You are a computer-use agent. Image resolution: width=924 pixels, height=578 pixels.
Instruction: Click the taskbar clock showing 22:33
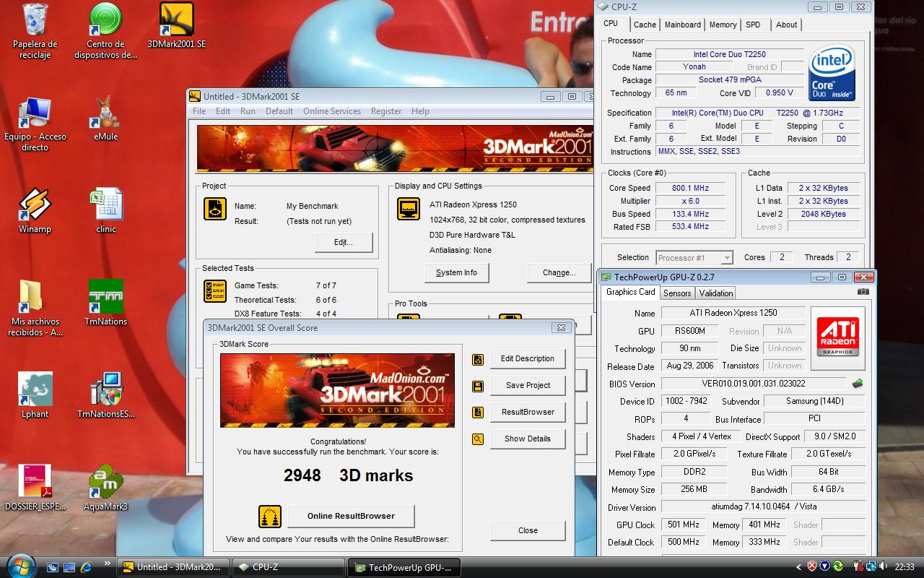point(904,567)
